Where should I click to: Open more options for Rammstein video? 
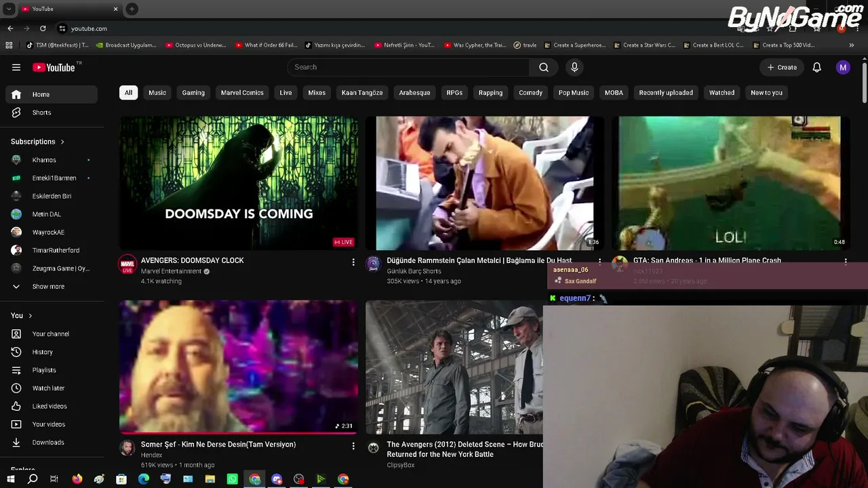pyautogui.click(x=599, y=261)
